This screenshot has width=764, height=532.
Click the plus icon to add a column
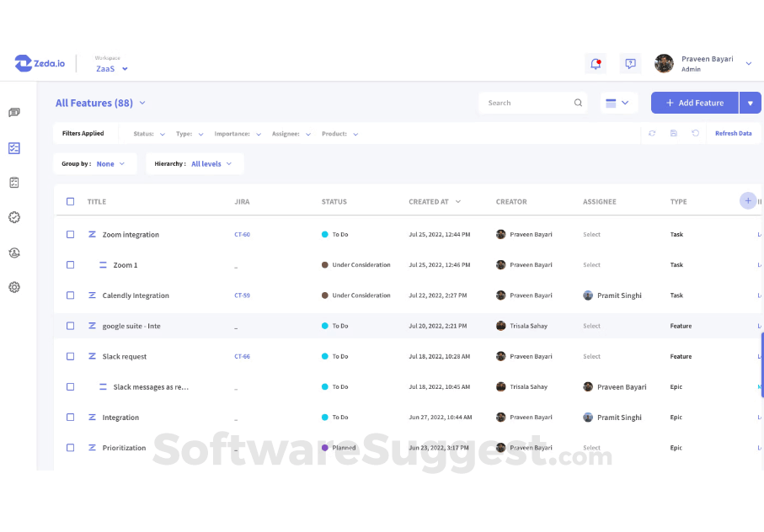pos(747,200)
